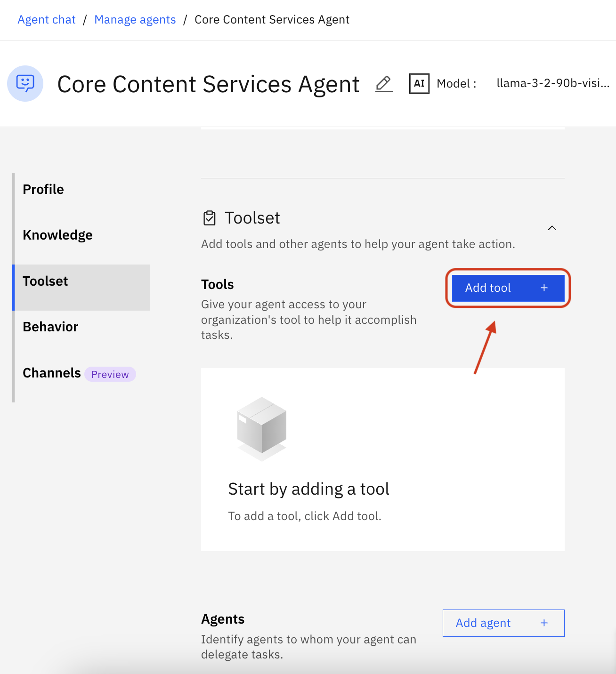Select the highlighted Toolset item in sidebar
The image size is (616, 674).
point(45,281)
